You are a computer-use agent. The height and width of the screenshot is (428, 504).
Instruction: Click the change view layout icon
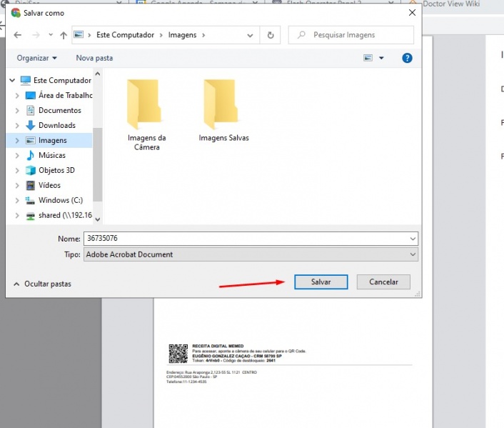point(368,58)
